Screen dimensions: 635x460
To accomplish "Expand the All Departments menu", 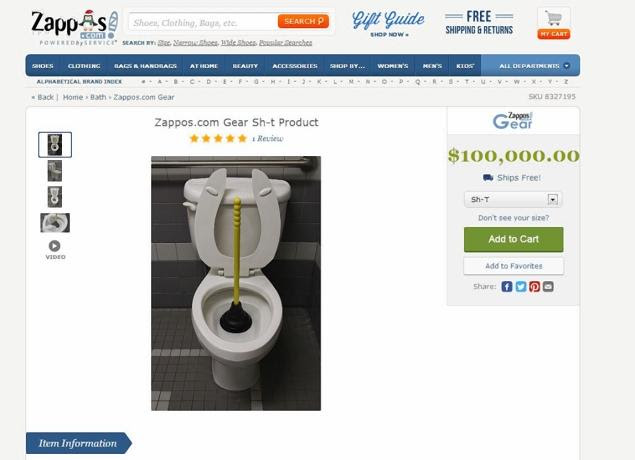I will click(x=531, y=66).
